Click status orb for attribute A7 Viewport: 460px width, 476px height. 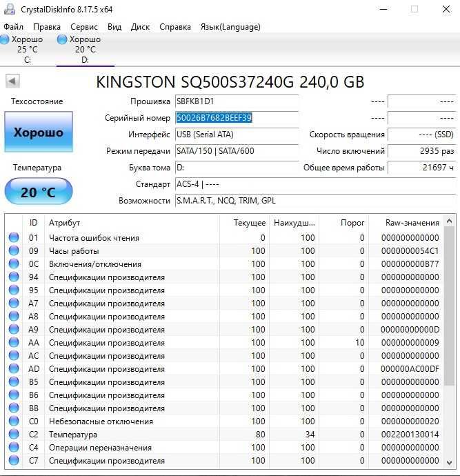(14, 303)
